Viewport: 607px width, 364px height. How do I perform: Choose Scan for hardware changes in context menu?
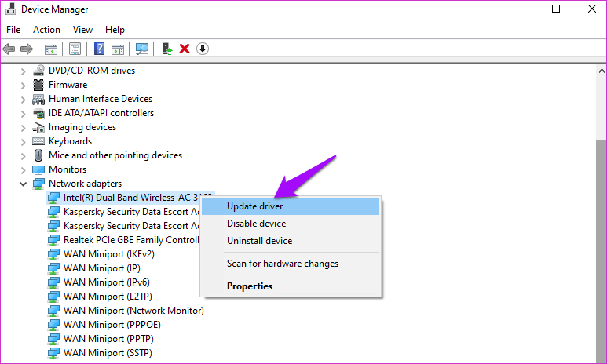(x=291, y=264)
